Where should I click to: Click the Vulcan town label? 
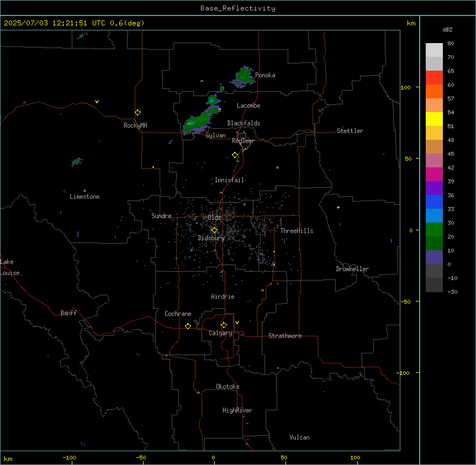click(x=299, y=437)
